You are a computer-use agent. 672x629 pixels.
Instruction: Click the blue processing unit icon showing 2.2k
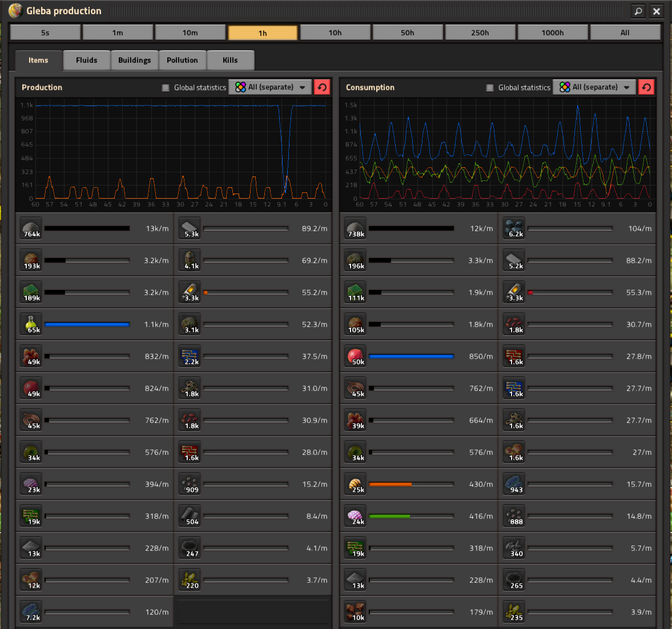coord(190,356)
